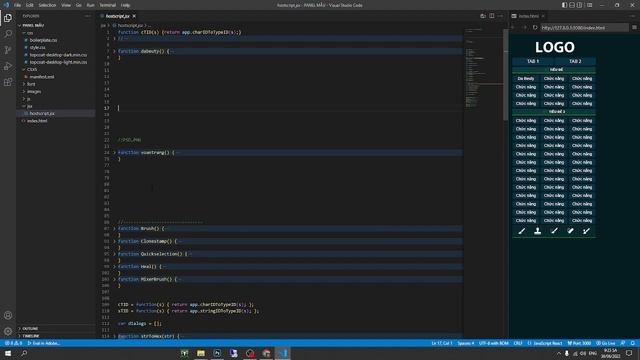Unfold the function Clonestamp() code block
This screenshot has width=640, height=360.
(114, 241)
